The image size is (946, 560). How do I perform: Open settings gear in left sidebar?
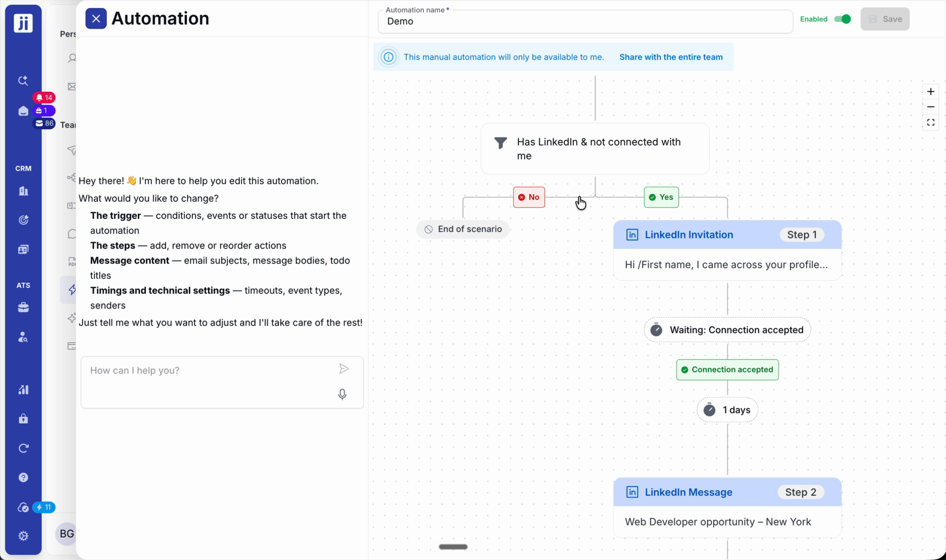[x=23, y=536]
